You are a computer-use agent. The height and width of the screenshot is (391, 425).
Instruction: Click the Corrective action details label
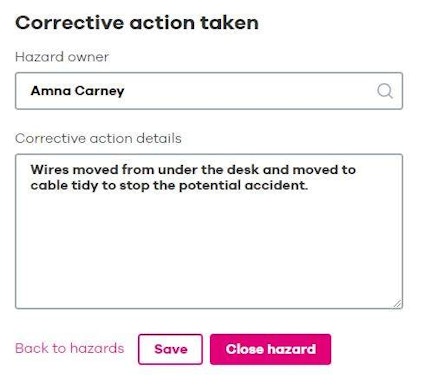click(x=98, y=138)
